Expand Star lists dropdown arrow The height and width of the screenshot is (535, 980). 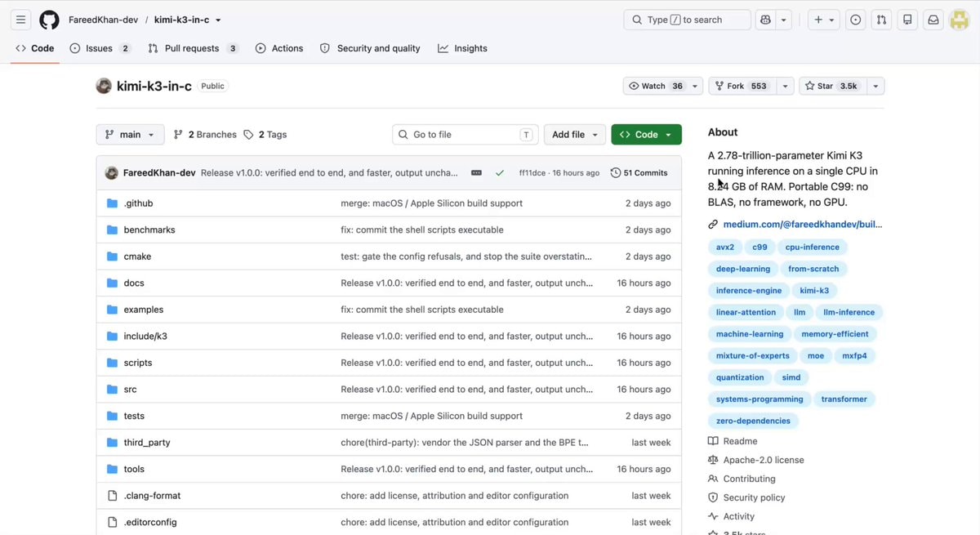click(875, 86)
